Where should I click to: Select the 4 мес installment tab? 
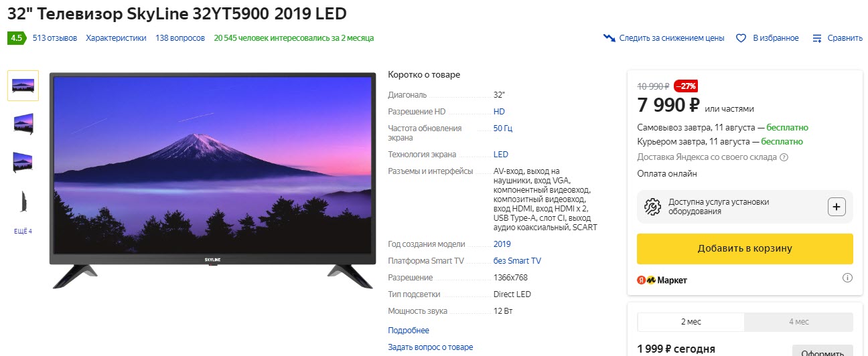click(x=799, y=322)
